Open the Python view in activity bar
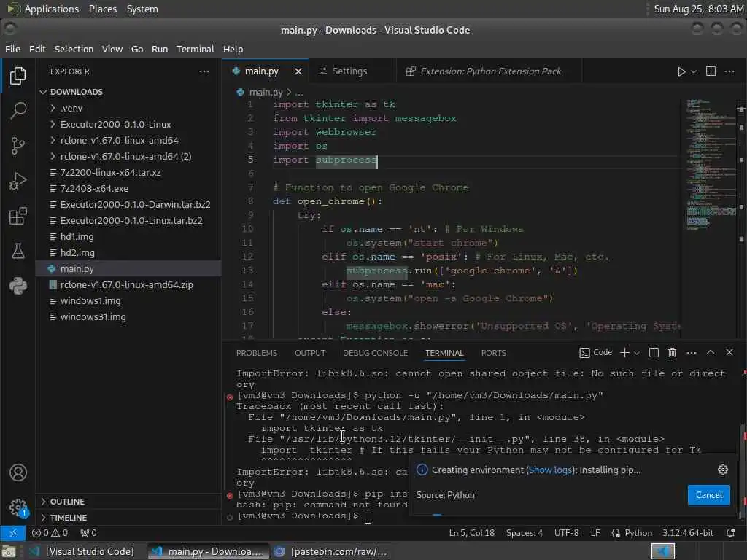Viewport: 747px width, 560px height. click(x=18, y=286)
